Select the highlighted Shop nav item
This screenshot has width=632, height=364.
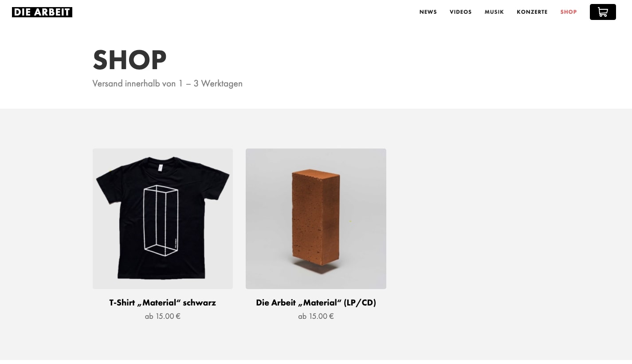[569, 12]
